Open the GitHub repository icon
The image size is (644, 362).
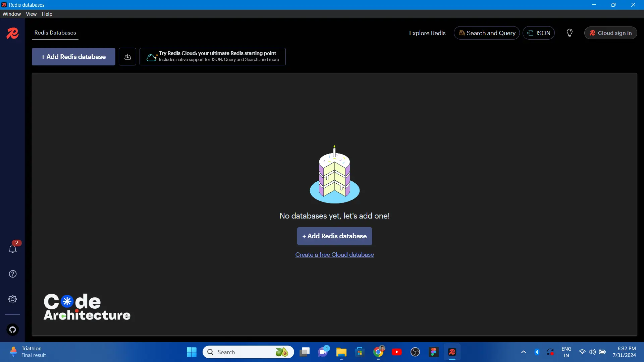click(12, 329)
